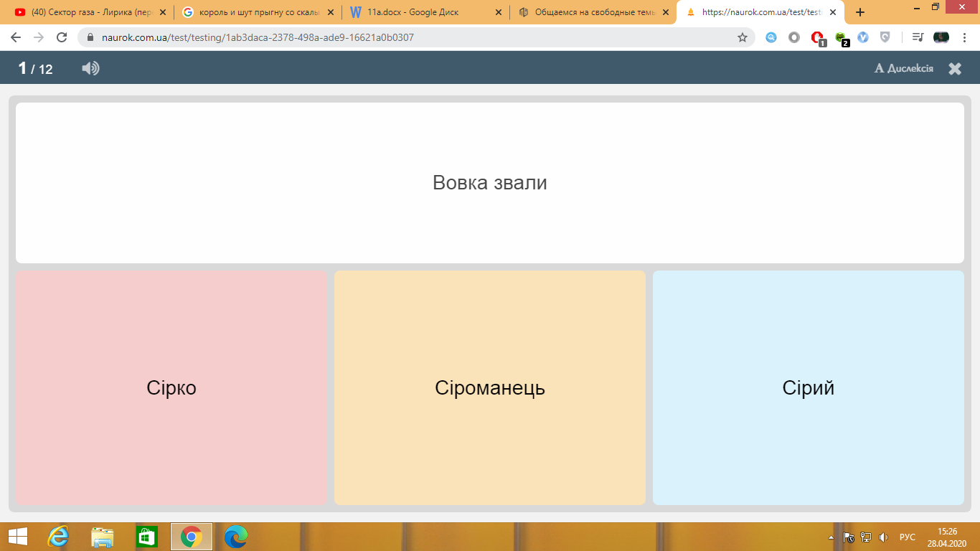Image resolution: width=980 pixels, height=551 pixels.
Task: Enable the Дислексія font mode
Action: click(x=904, y=68)
